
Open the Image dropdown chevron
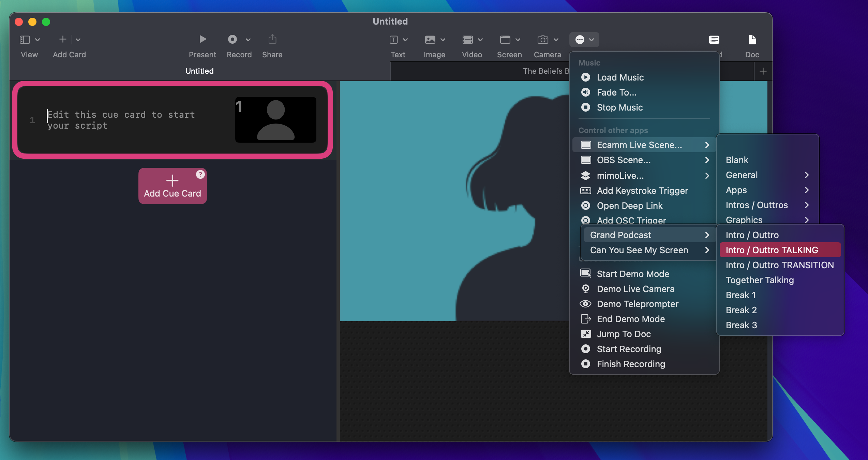coord(443,40)
